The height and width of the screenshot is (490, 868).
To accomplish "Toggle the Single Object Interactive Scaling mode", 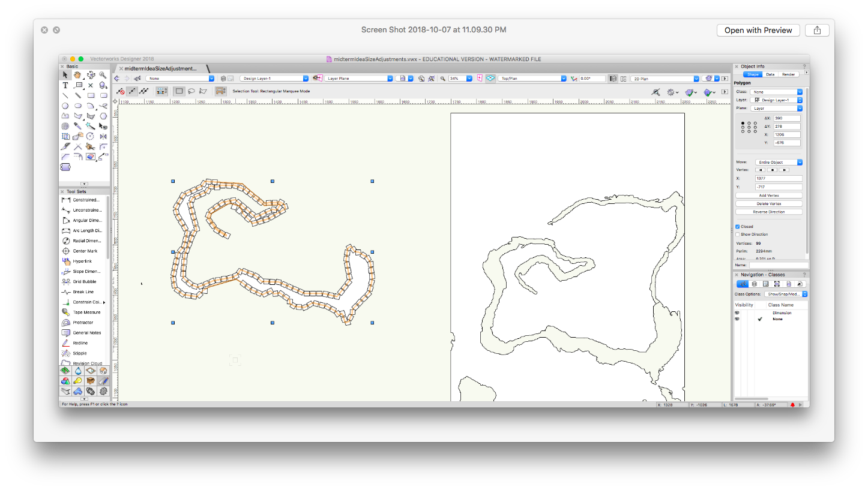I will (132, 91).
